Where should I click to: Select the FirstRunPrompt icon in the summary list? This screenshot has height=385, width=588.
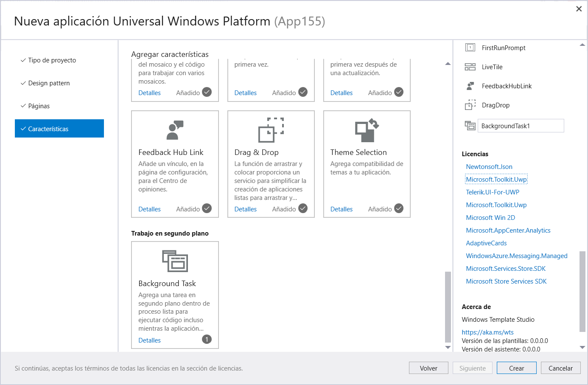point(470,48)
